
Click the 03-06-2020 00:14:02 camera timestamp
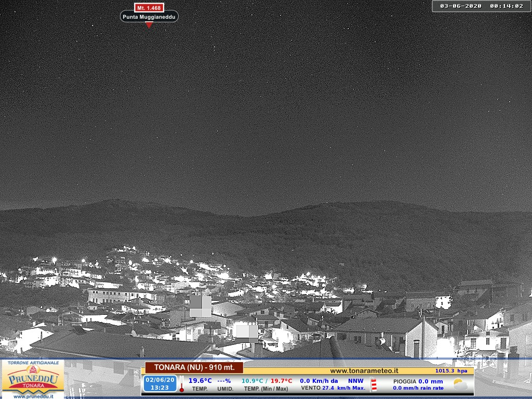tap(482, 6)
